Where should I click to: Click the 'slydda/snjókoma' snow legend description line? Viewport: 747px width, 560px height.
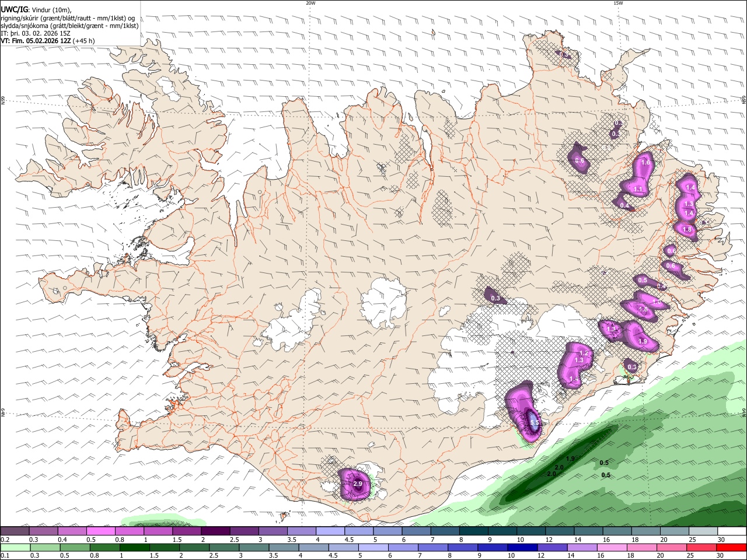coord(69,26)
